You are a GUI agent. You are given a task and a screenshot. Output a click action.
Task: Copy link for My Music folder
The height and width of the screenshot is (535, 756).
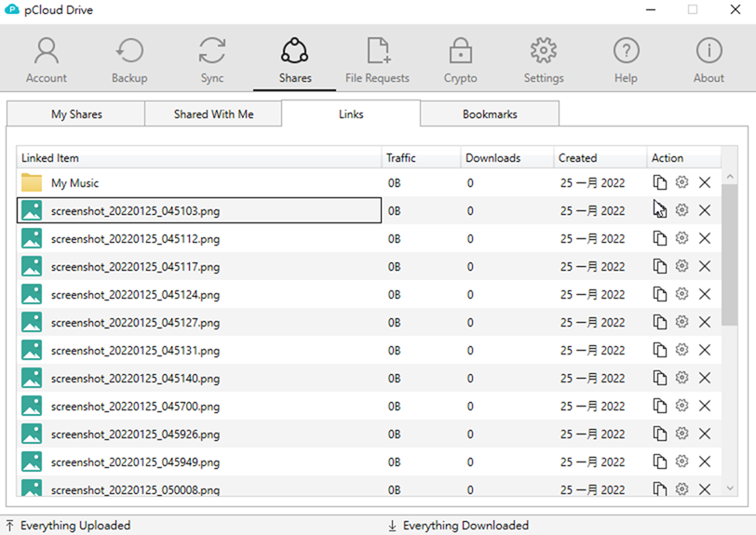(660, 183)
